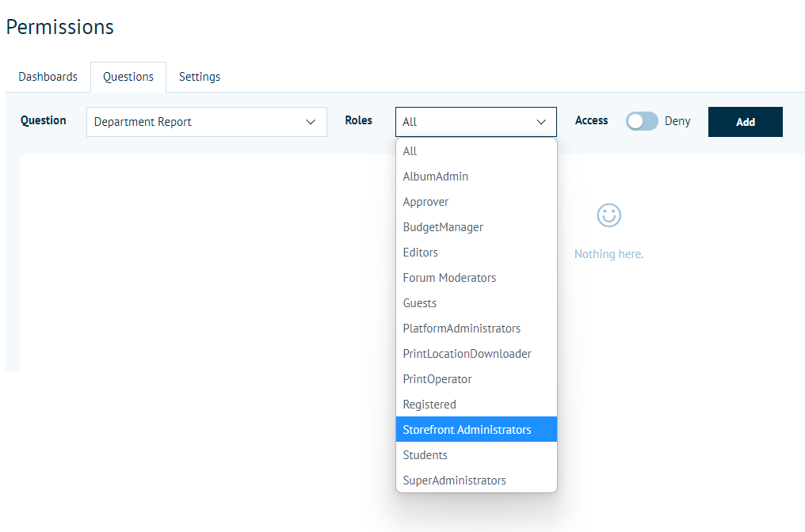Choose the PrintOperator role
Screen dimensions: 805x532
click(476, 379)
